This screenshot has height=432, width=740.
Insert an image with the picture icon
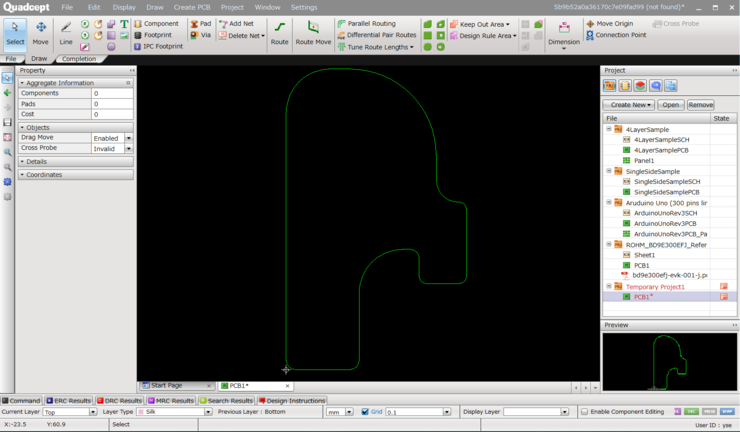[x=124, y=35]
